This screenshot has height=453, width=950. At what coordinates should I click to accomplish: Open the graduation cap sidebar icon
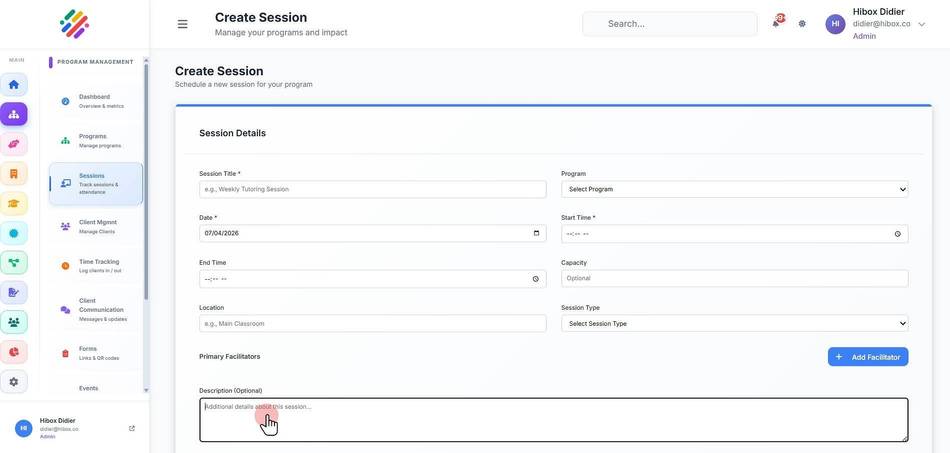(x=14, y=203)
